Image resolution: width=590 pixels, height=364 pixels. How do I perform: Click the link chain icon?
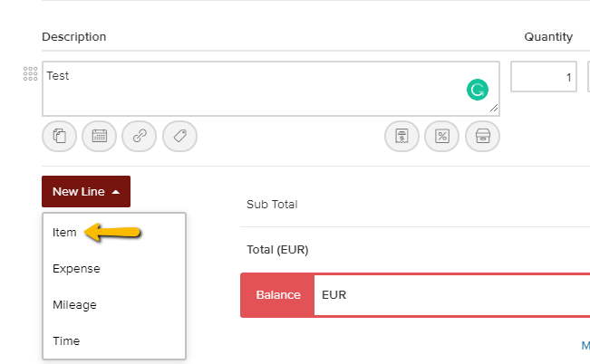click(139, 137)
